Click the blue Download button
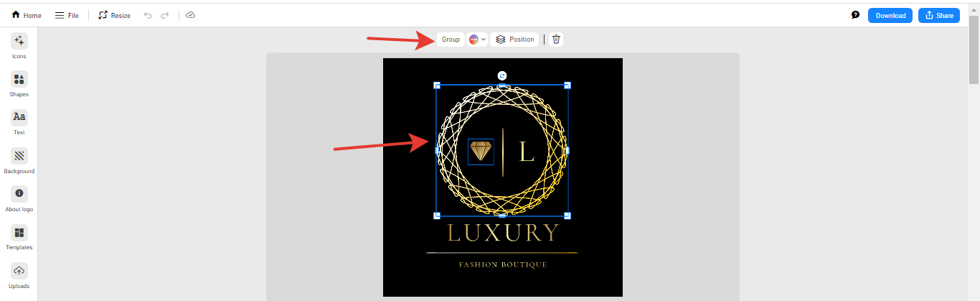The height and width of the screenshot is (301, 980). click(x=890, y=15)
